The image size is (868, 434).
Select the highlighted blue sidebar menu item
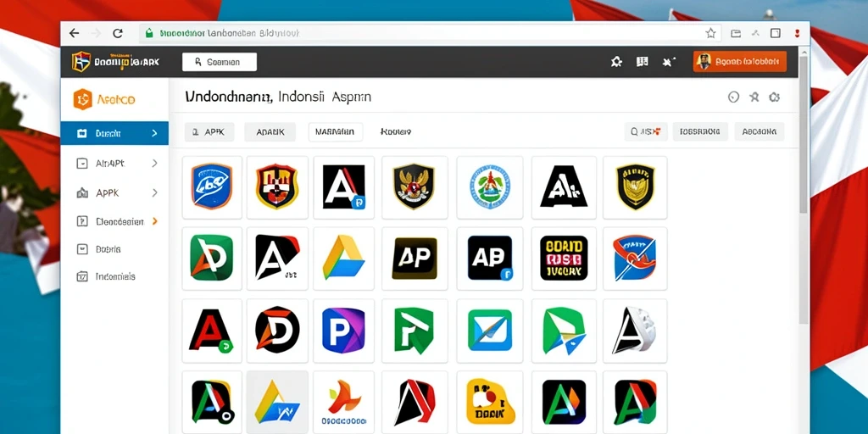pyautogui.click(x=114, y=133)
